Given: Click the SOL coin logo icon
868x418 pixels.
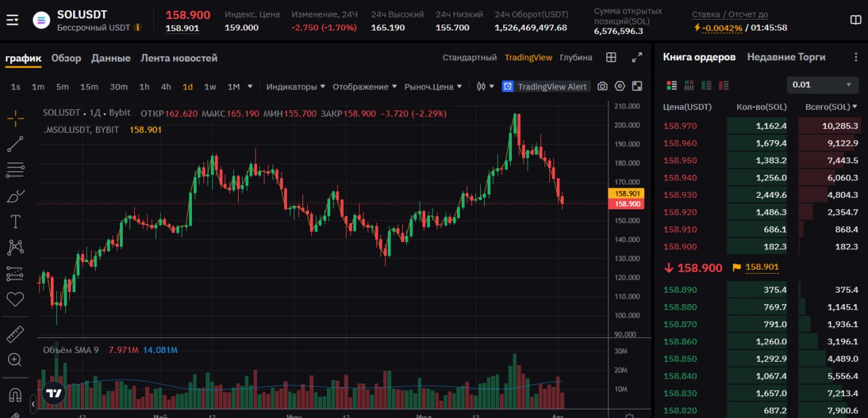Looking at the screenshot, I should [42, 20].
